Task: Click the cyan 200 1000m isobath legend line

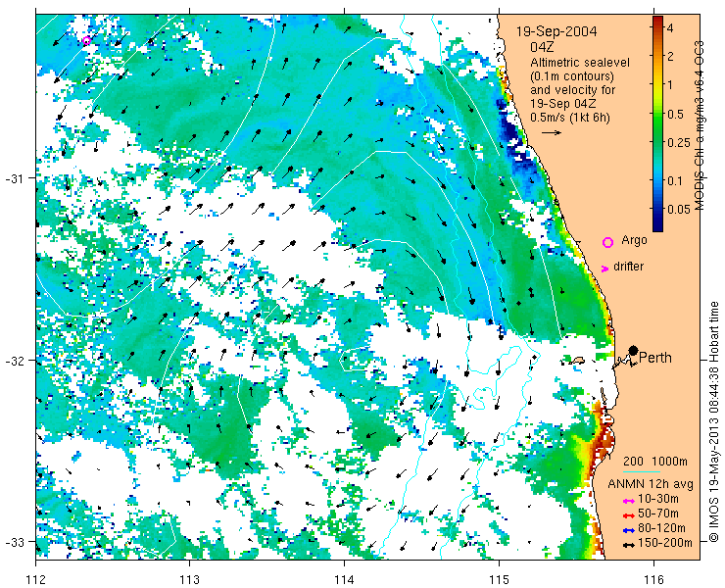Action: (x=642, y=472)
